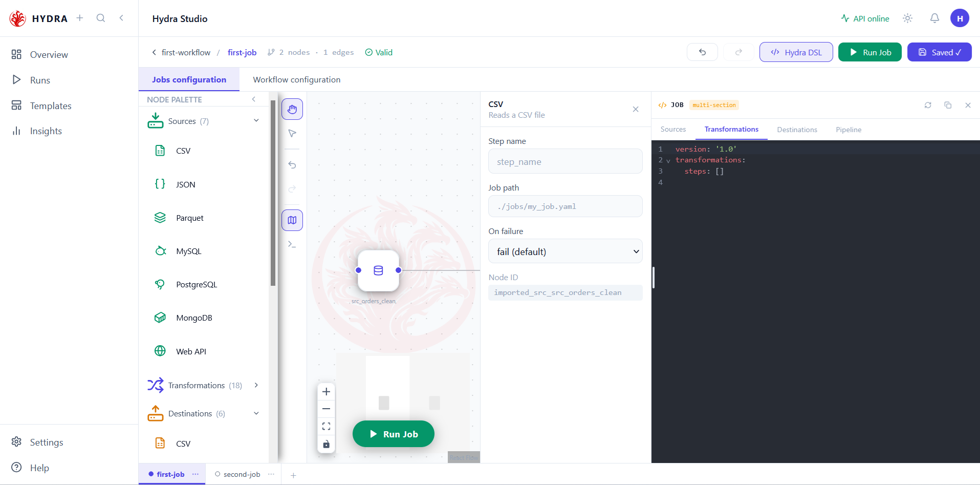The image size is (980, 485).
Task: Click the Hydra logo icon
Action: (x=17, y=18)
